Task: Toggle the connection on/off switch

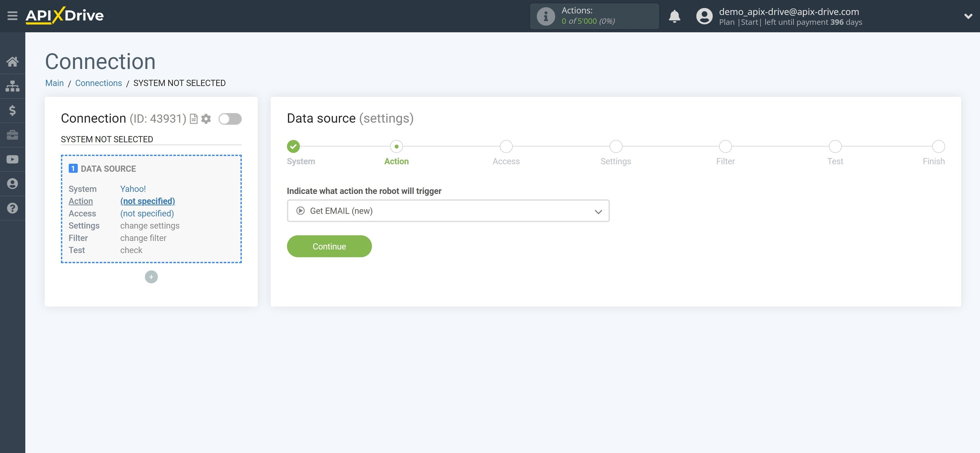Action: coord(230,119)
